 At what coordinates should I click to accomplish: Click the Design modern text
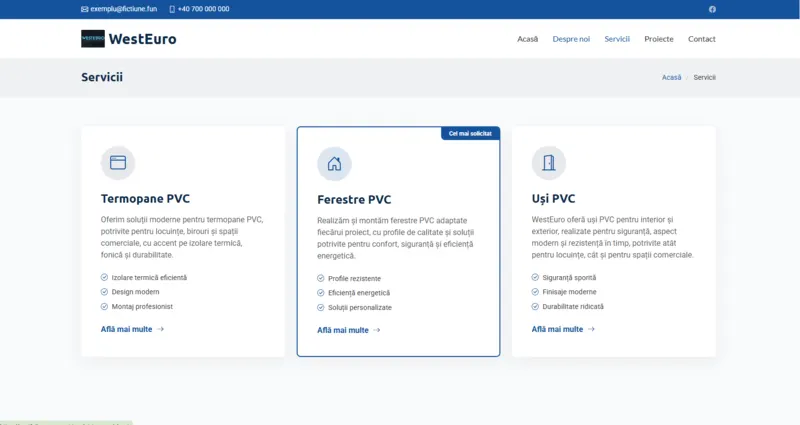135,292
